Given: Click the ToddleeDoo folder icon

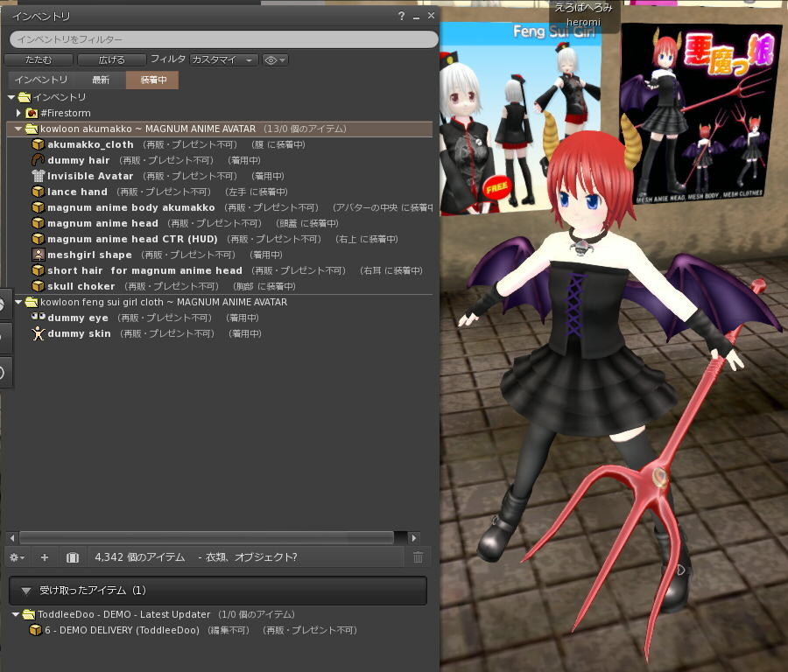Looking at the screenshot, I should [x=29, y=614].
